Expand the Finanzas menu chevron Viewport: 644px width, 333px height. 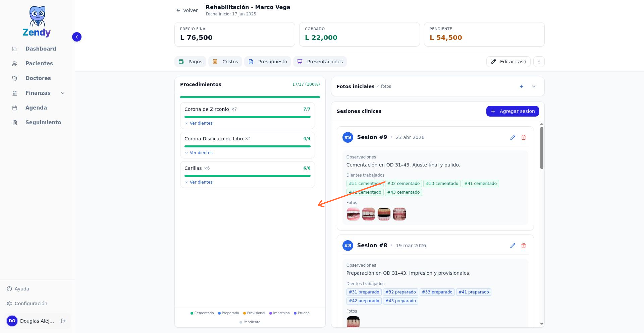tap(63, 93)
